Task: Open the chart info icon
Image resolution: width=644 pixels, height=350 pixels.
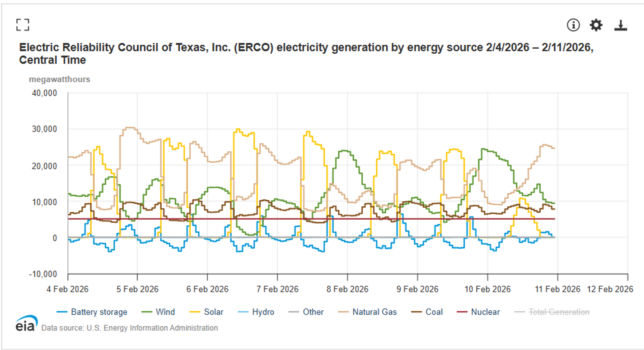Action: click(x=573, y=25)
